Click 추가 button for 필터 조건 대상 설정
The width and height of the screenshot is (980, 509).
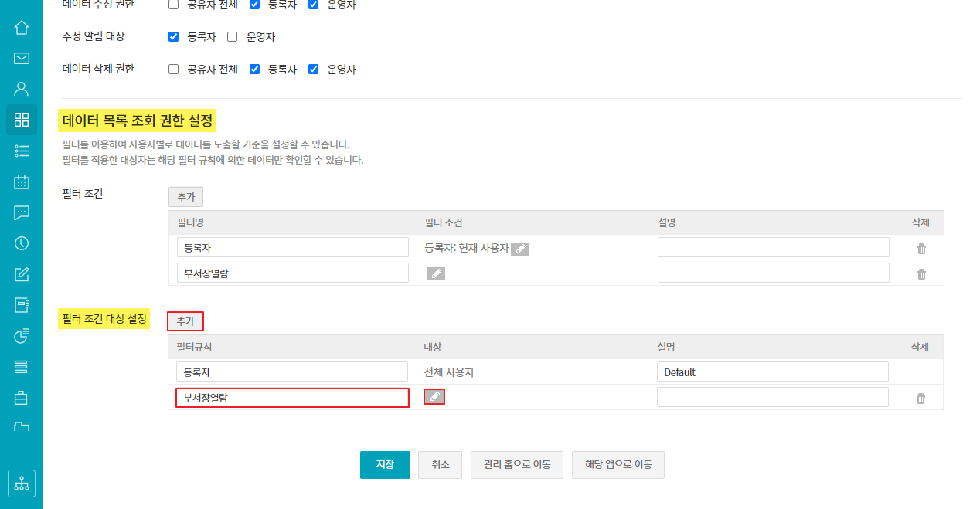(x=185, y=321)
